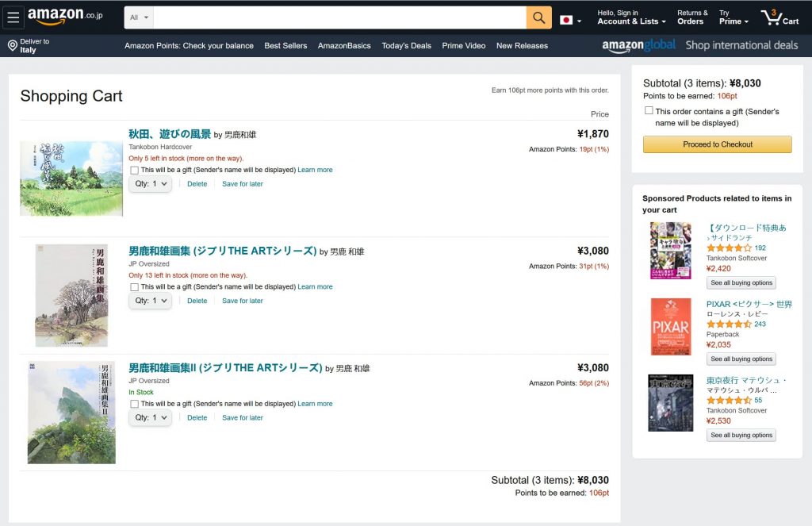Open Returns & Orders
Image resolution: width=812 pixels, height=526 pixels.
(691, 17)
